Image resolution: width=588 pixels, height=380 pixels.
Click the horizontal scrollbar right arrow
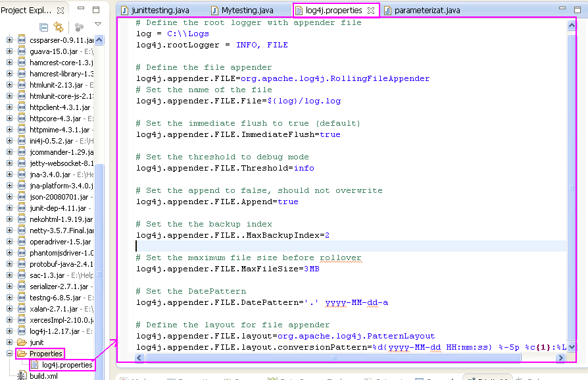click(560, 358)
